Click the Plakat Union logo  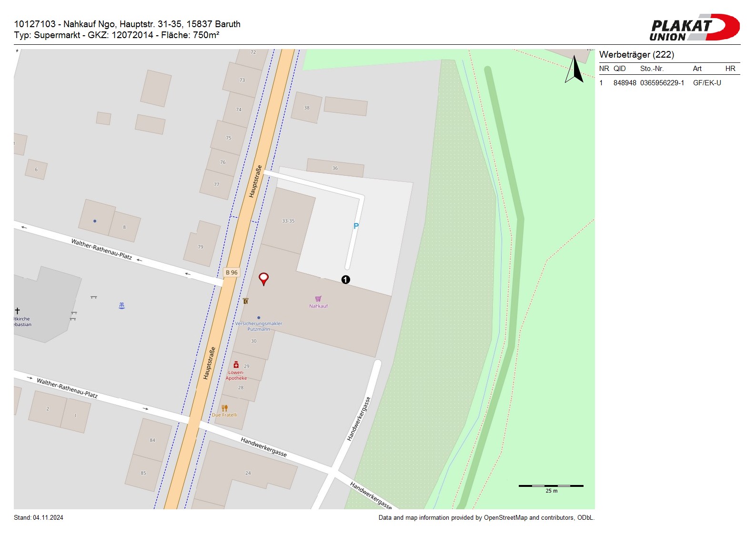click(694, 28)
